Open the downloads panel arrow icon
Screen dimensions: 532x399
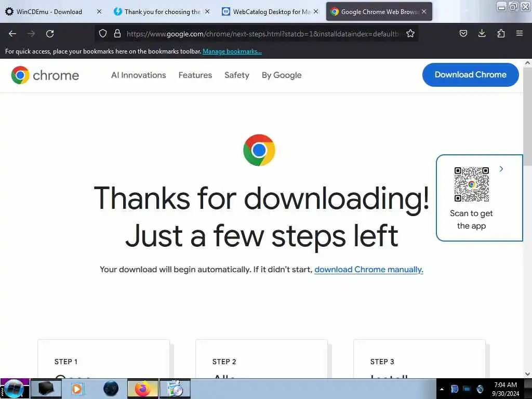pos(482,33)
